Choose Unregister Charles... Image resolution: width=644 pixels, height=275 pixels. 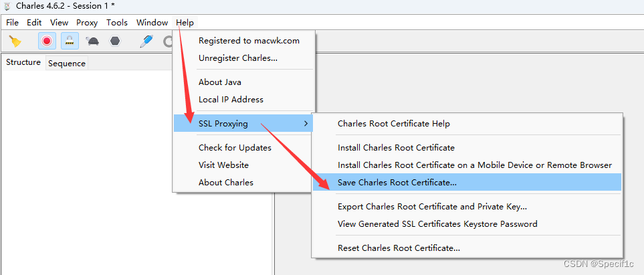(x=244, y=58)
